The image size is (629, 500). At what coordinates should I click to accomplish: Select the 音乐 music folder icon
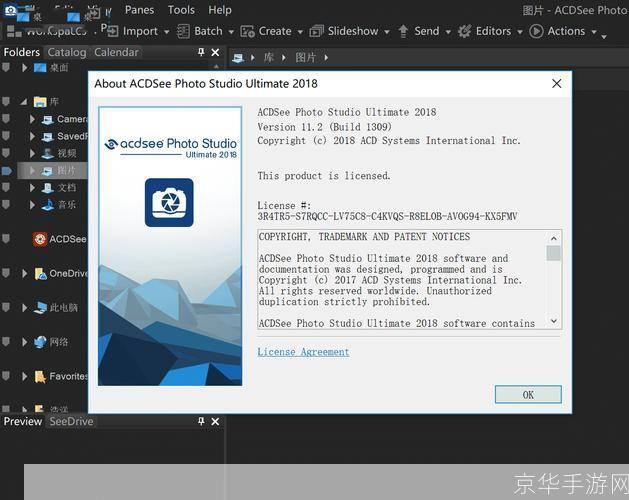coord(48,205)
